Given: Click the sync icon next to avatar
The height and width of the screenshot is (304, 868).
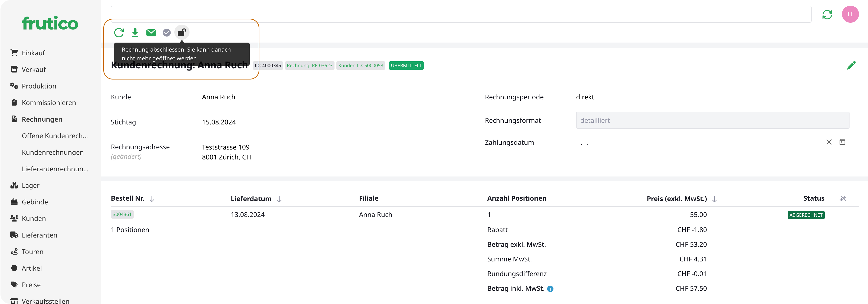Looking at the screenshot, I should (x=827, y=14).
